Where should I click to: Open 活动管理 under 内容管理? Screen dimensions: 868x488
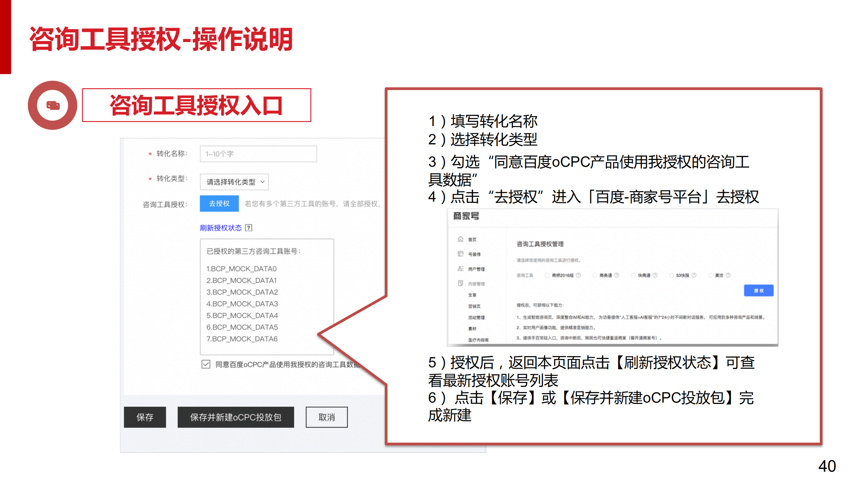point(476,318)
